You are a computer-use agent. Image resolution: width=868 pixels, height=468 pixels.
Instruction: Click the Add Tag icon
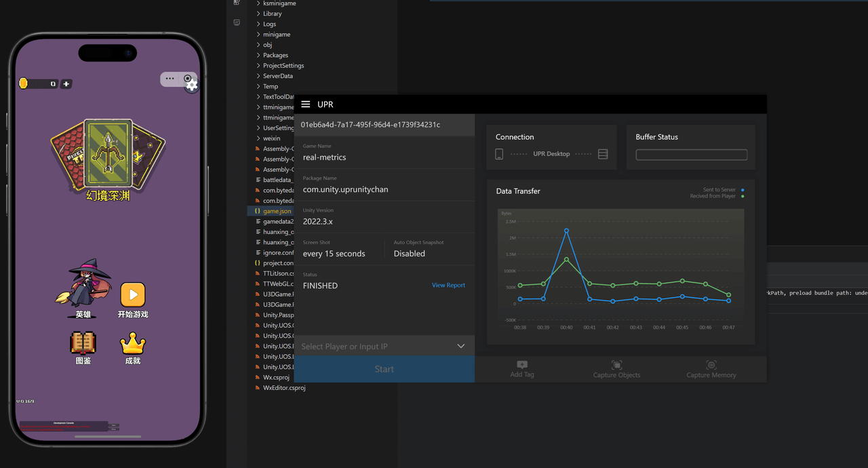coord(522,365)
